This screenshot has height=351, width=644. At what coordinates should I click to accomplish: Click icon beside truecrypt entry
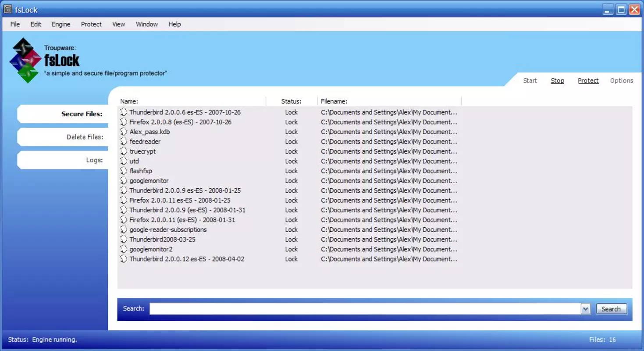click(124, 151)
